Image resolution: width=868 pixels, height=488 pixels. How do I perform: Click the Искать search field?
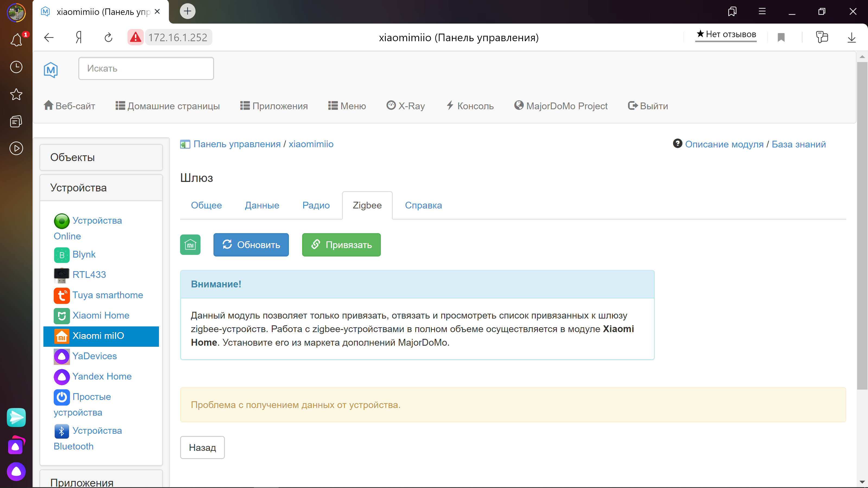click(146, 68)
